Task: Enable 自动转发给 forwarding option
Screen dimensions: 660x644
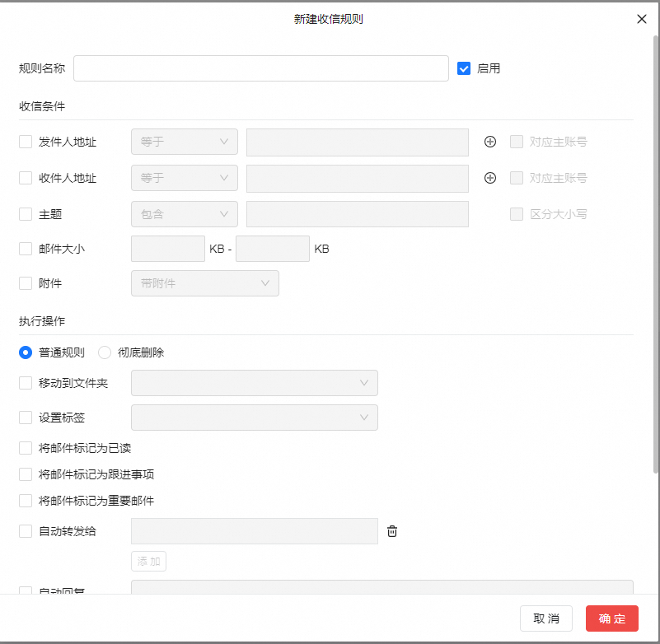Action: [x=25, y=531]
